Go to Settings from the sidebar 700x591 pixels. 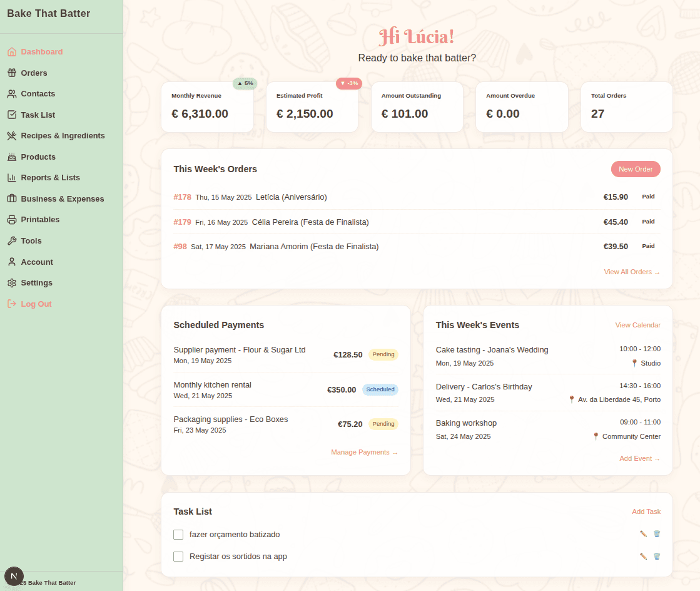[x=36, y=283]
